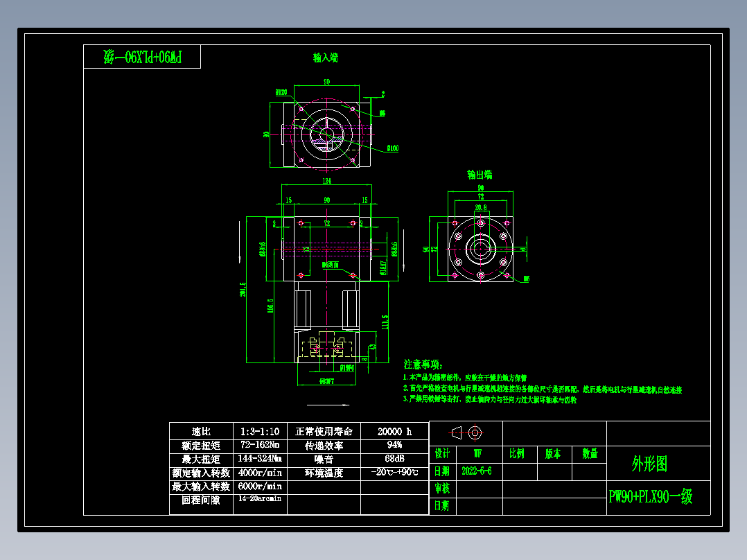
Task: Click the 外形图 title text
Action: [x=650, y=464]
